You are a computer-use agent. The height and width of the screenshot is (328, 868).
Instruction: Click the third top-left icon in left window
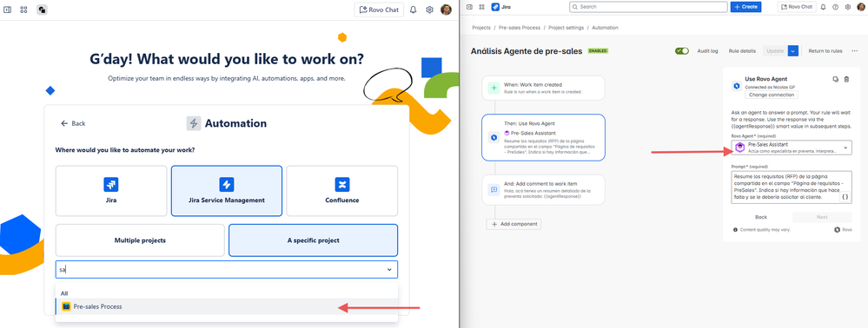[x=42, y=10]
